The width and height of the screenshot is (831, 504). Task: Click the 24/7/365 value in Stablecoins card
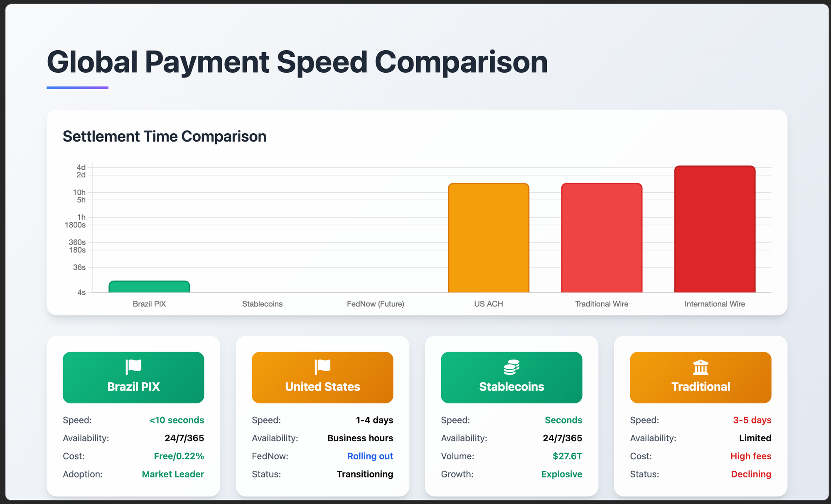[563, 438]
